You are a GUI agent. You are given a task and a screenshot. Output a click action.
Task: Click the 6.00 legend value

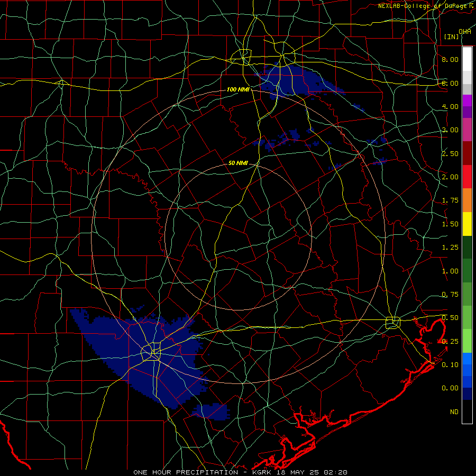point(450,83)
